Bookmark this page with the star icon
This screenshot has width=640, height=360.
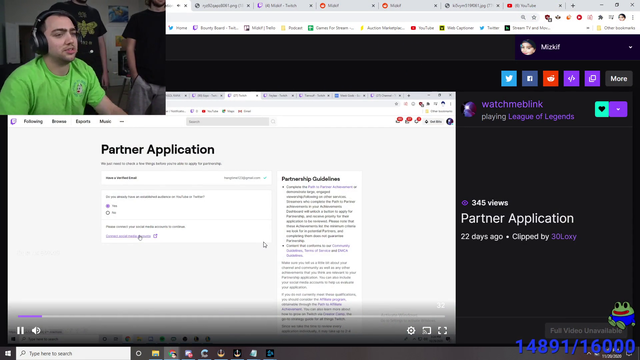(534, 18)
